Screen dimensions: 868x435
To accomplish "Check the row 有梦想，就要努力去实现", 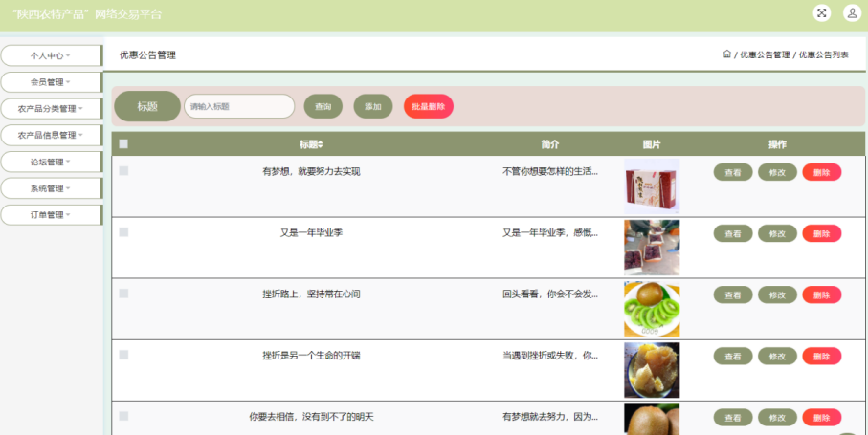I will pyautogui.click(x=123, y=171).
